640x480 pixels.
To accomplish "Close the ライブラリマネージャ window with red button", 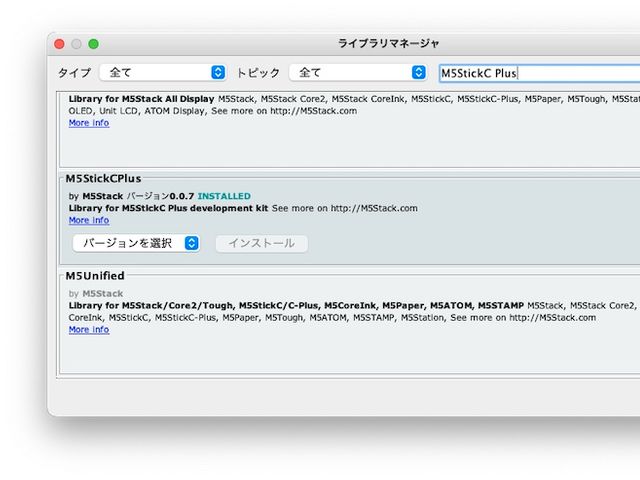I will click(x=59, y=44).
